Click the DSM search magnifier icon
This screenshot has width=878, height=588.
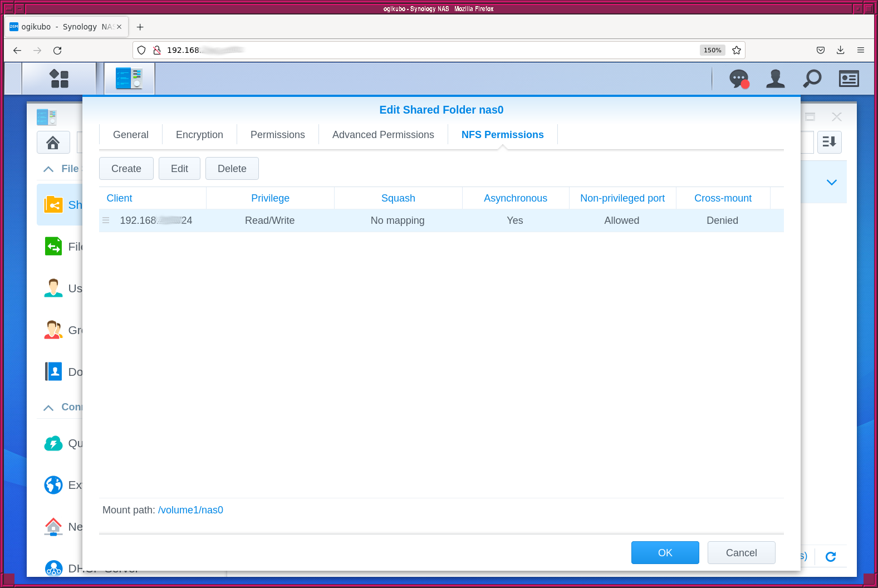point(812,79)
